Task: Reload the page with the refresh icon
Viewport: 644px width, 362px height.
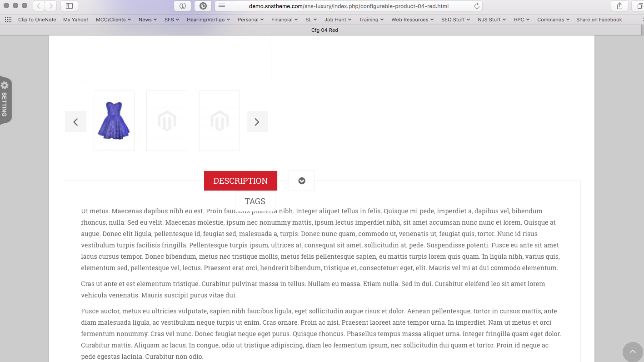Action: click(477, 6)
